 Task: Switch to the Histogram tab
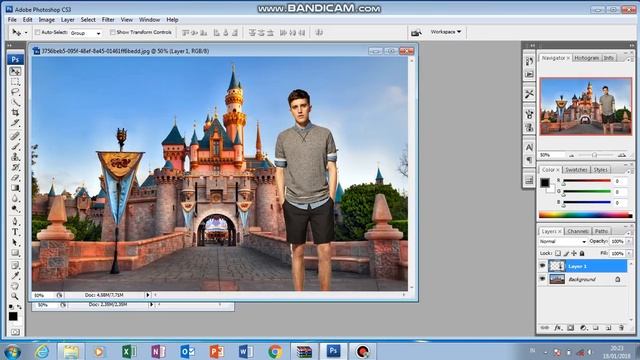(587, 58)
